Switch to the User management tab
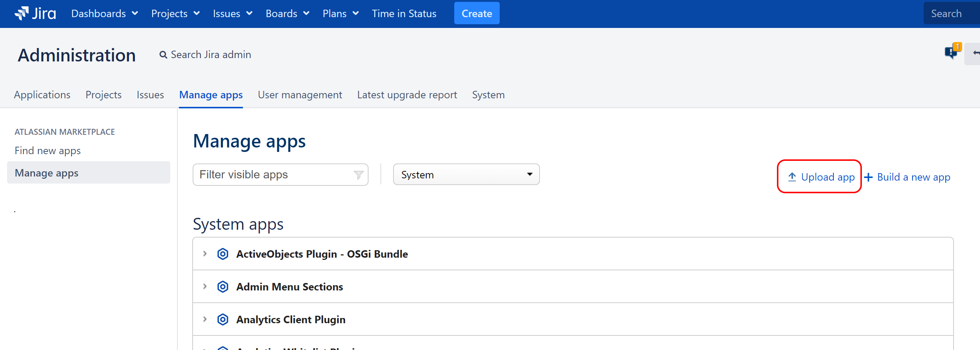Viewport: 980px width, 350px height. [x=299, y=95]
